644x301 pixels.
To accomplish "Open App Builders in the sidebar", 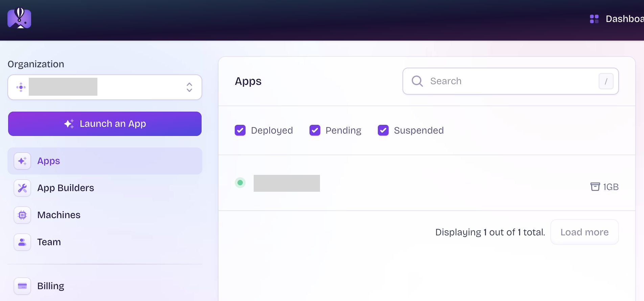I will (x=105, y=188).
